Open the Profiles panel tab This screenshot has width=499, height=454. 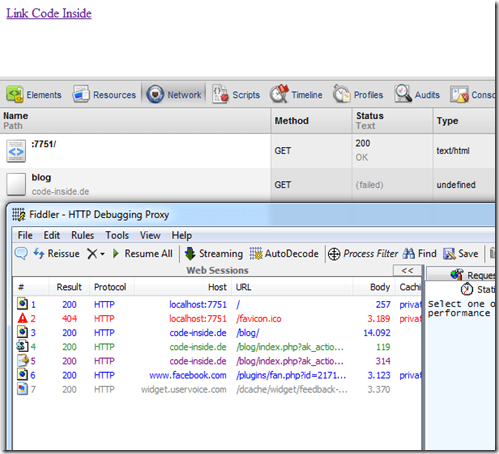pyautogui.click(x=358, y=95)
